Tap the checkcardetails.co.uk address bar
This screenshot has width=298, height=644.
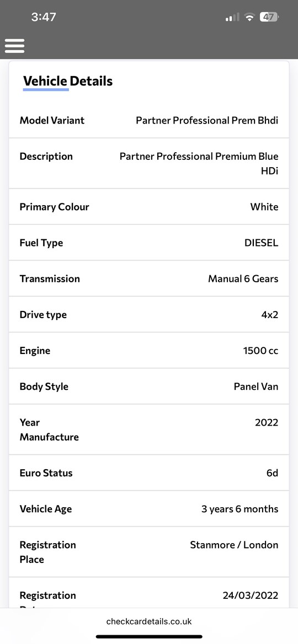[149, 621]
